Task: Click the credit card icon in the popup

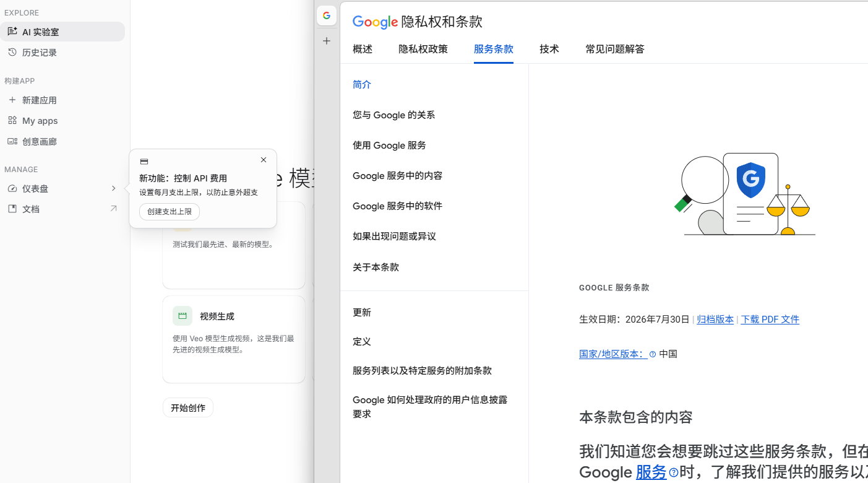Action: tap(144, 162)
